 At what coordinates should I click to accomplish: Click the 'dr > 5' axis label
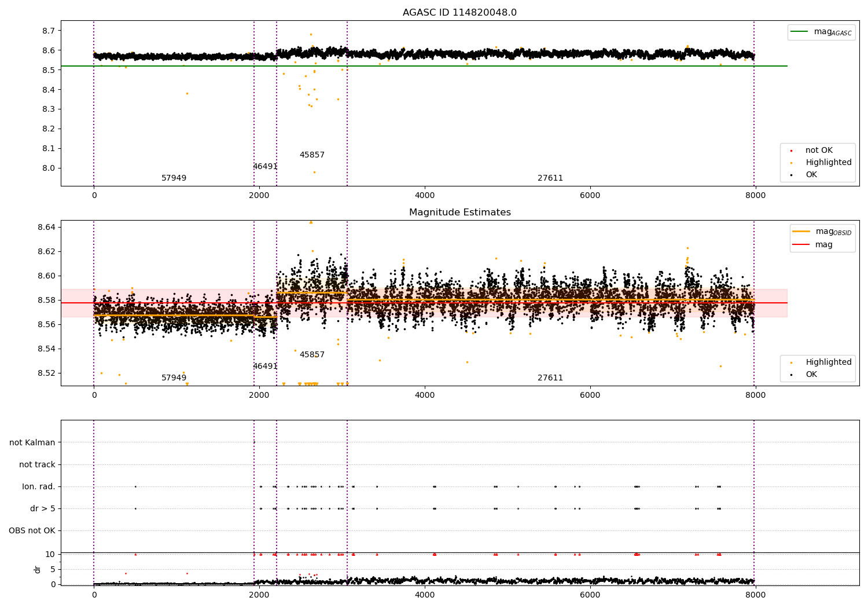click(x=43, y=509)
